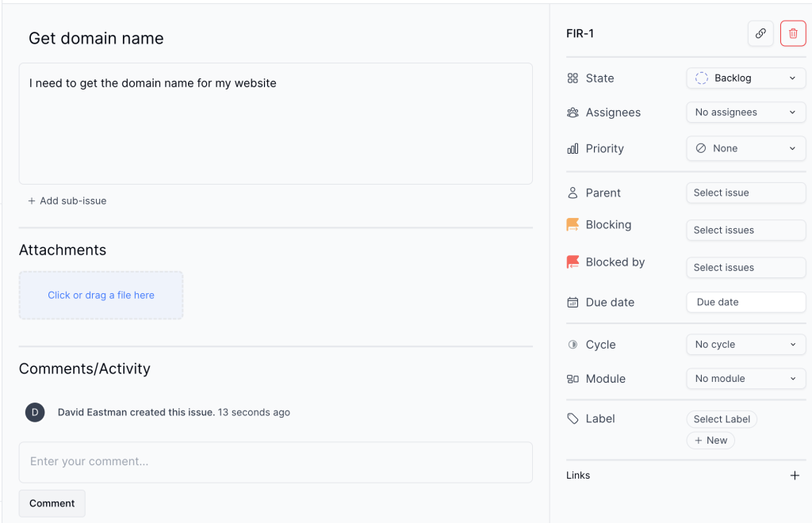Screen dimensions: 812x523
Task: Open the No module dropdown
Action: 745,379
